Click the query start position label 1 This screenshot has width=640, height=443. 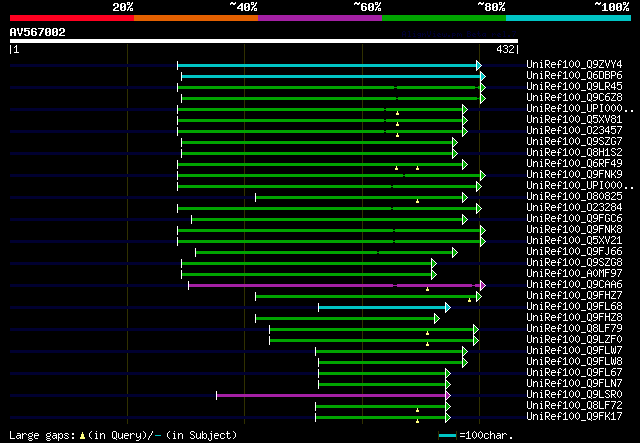[x=16, y=49]
